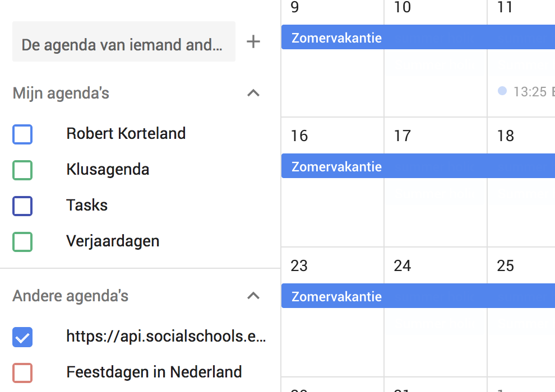Click day number 10 in month grid
Viewport: 555px width, 392px height.
tap(402, 7)
